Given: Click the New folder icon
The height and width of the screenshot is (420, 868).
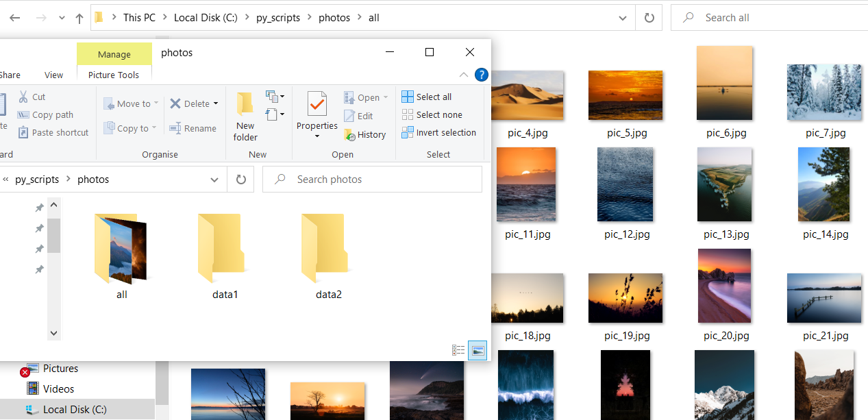Looking at the screenshot, I should pyautogui.click(x=245, y=105).
